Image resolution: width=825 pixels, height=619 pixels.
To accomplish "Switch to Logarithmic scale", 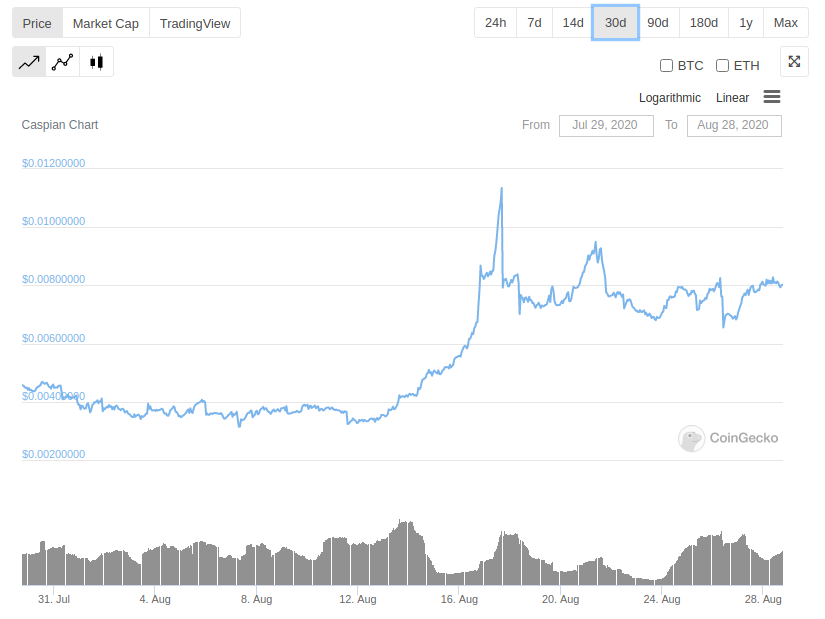I will (670, 98).
